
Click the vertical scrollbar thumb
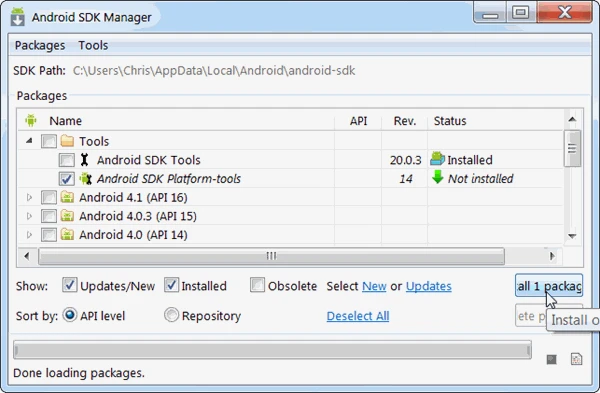pyautogui.click(x=572, y=148)
